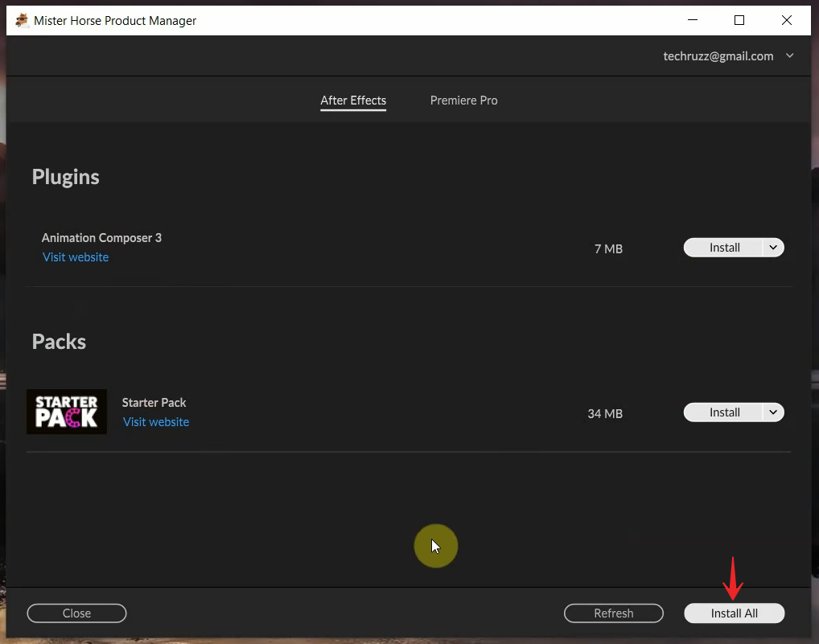Select the After Effects tab
Screen dimensions: 819x644
pyautogui.click(x=353, y=100)
